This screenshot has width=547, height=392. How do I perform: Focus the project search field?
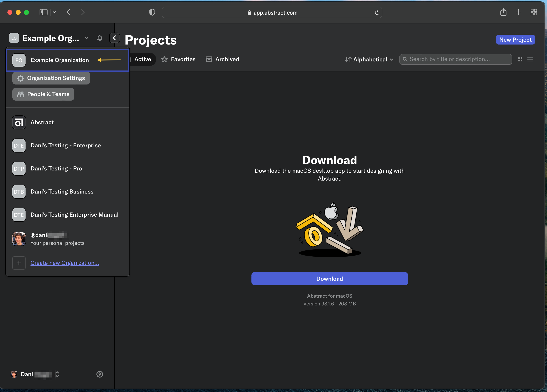click(455, 59)
